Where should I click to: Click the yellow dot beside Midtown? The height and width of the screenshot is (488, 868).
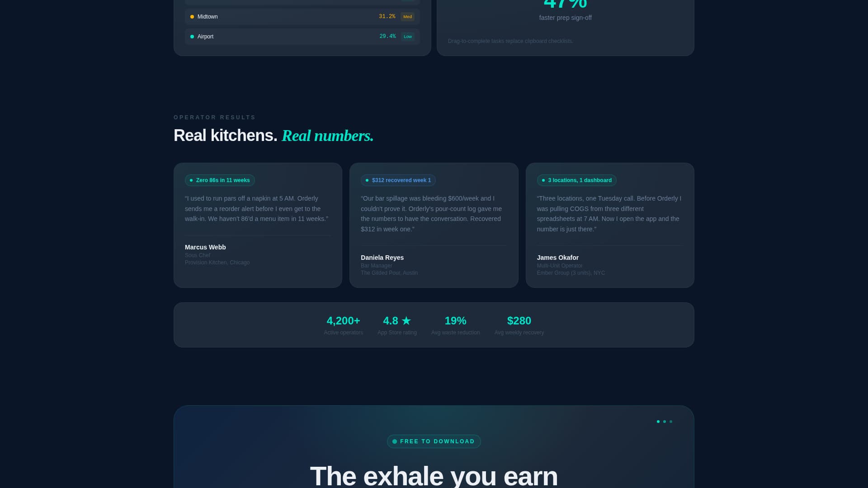192,17
